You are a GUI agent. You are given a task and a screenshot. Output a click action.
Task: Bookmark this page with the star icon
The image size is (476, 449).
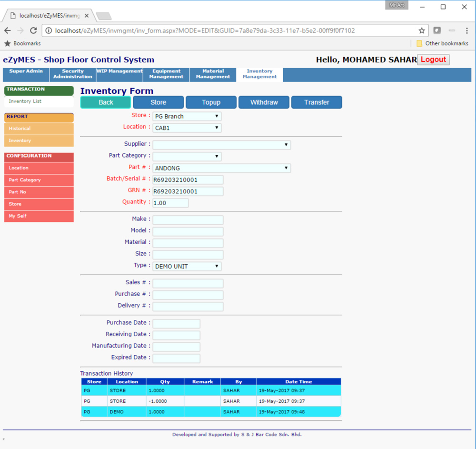point(421,30)
